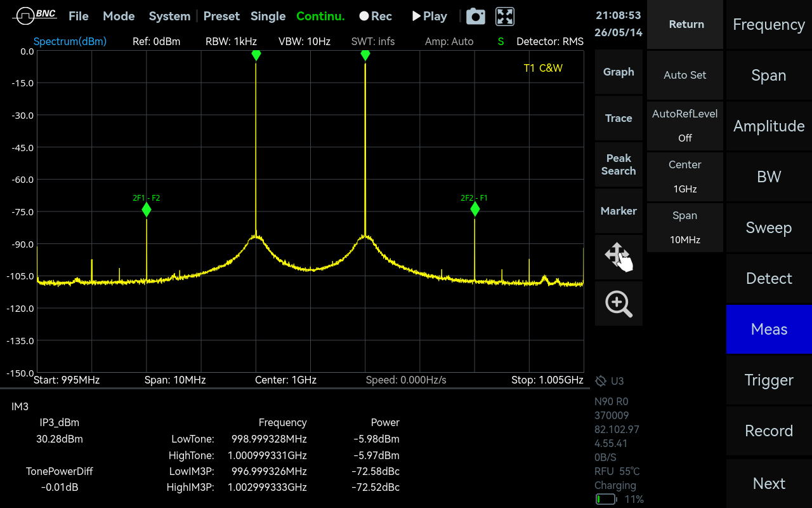Screen dimensions: 812x508
Task: Click the Detector: RMS readout
Action: [x=550, y=41]
